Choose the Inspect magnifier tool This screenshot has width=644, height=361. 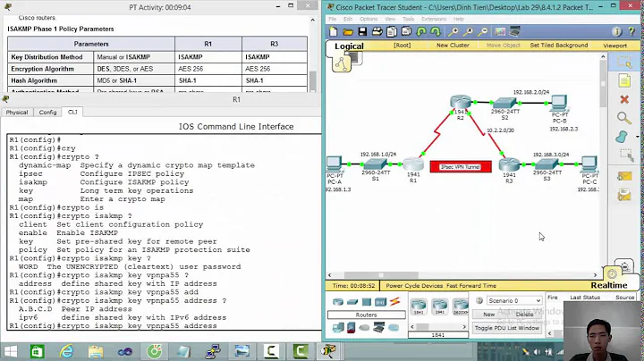click(x=624, y=118)
